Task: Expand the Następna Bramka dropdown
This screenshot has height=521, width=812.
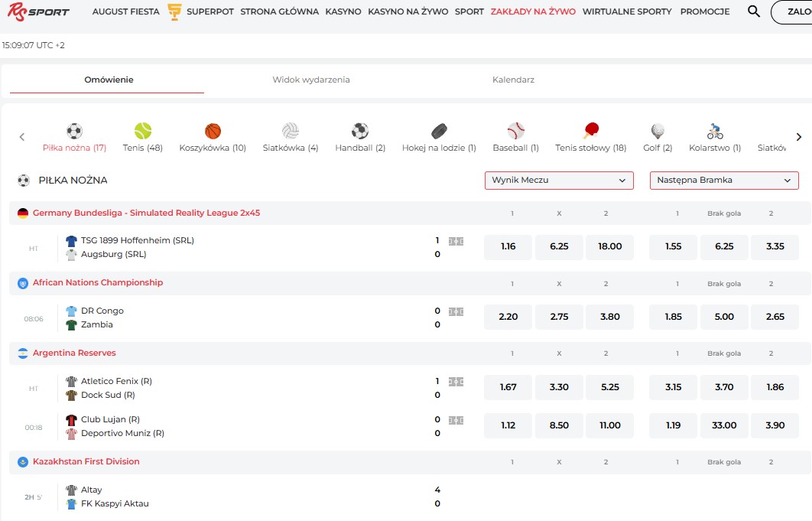Action: tap(724, 181)
